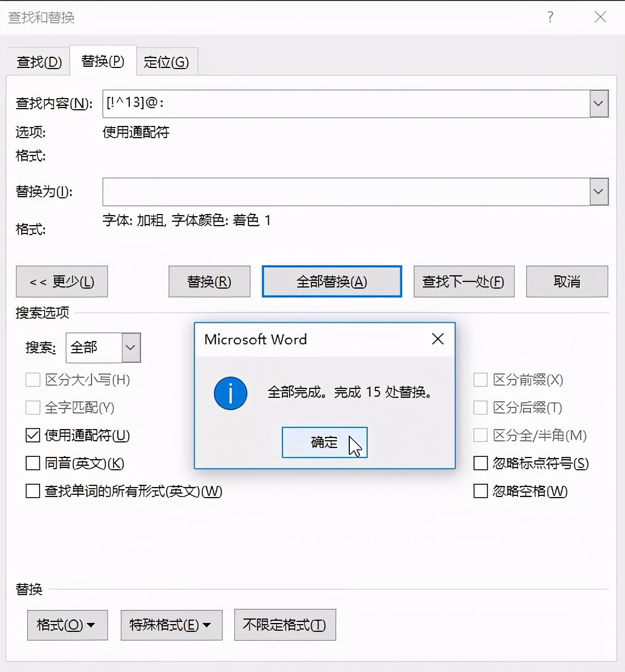Viewport: 625px width, 672px height.
Task: Click the blue information icon in the dialog
Action: pyautogui.click(x=230, y=393)
